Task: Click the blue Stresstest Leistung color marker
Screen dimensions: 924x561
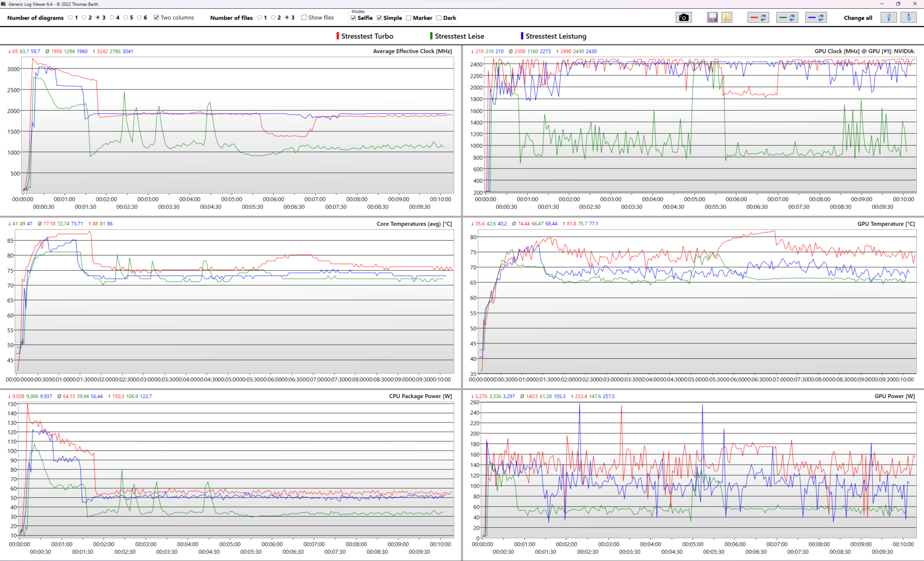Action: coord(522,36)
